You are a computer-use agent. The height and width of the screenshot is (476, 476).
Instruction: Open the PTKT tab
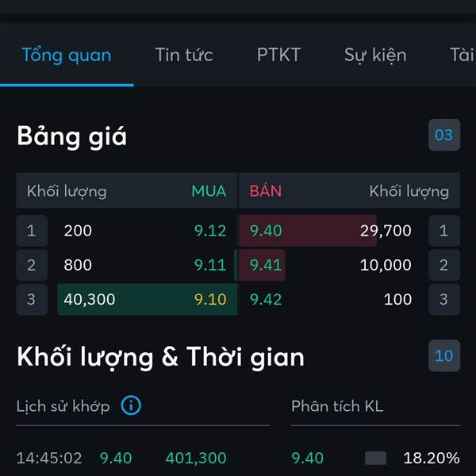click(278, 55)
